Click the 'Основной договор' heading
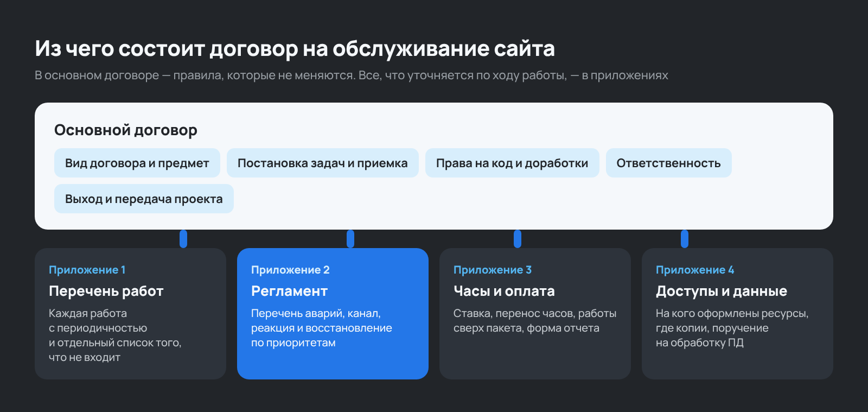 [126, 130]
